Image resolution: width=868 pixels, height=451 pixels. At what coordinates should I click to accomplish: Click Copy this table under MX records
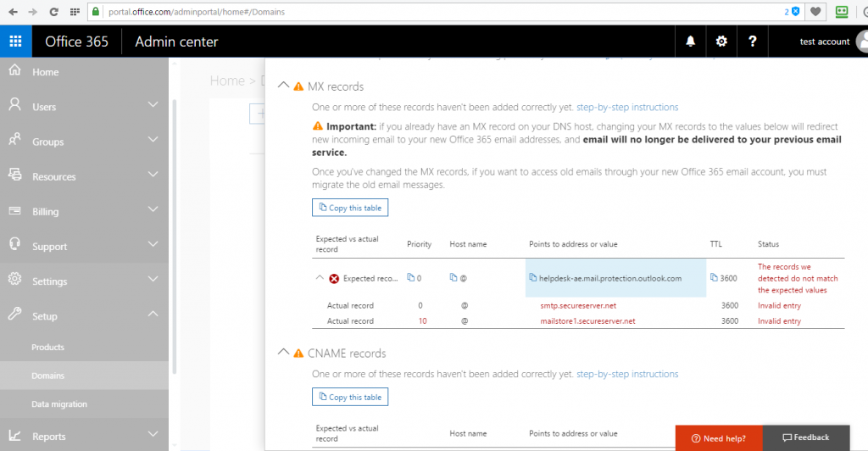(350, 208)
